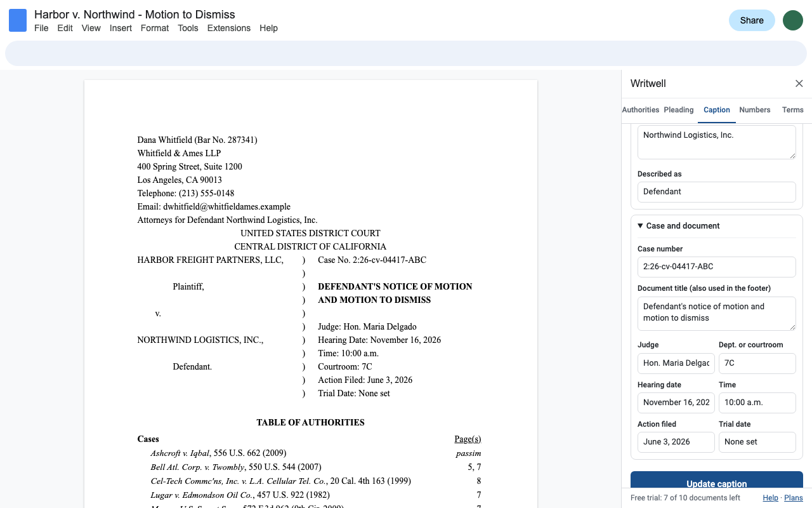The width and height of the screenshot is (812, 508).
Task: Open the View menu
Action: coord(91,28)
